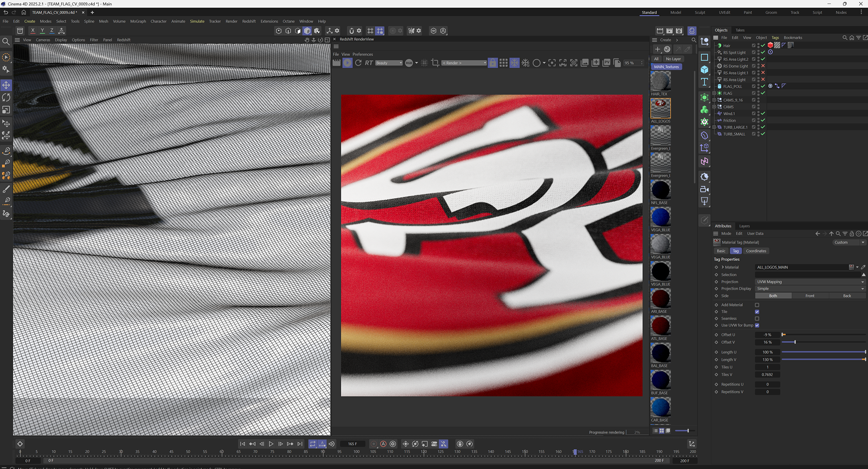Enable the Seamless checkbox
Viewport: 868px width, 469px height.
tap(757, 318)
